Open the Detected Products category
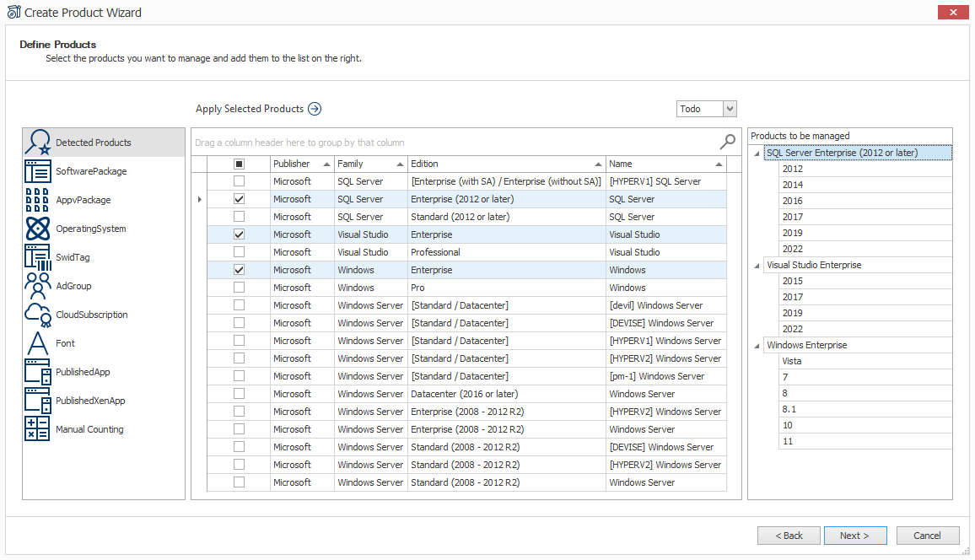Screen dimensions: 975x560 click(x=104, y=143)
